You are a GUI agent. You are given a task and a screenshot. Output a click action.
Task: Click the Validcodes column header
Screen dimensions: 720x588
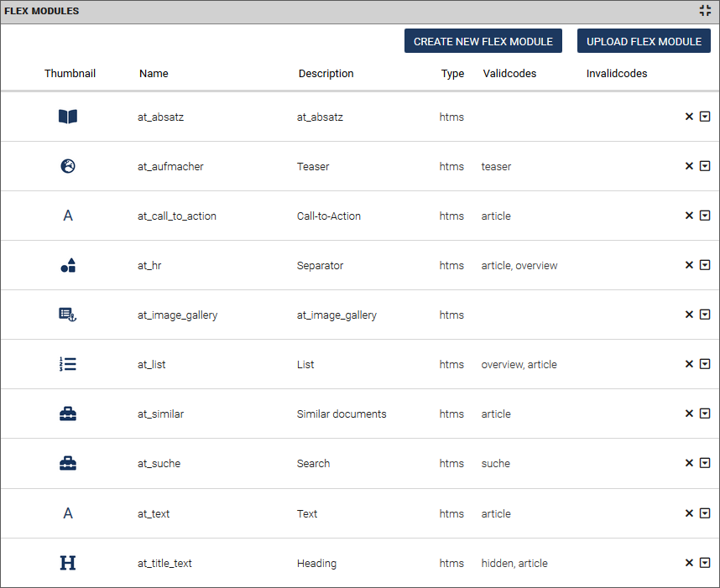[509, 74]
